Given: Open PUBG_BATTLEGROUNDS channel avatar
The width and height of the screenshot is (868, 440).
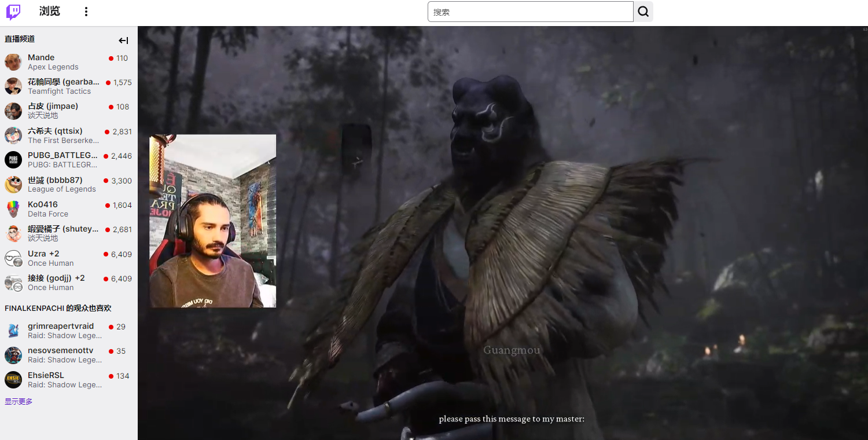Looking at the screenshot, I should (x=13, y=160).
